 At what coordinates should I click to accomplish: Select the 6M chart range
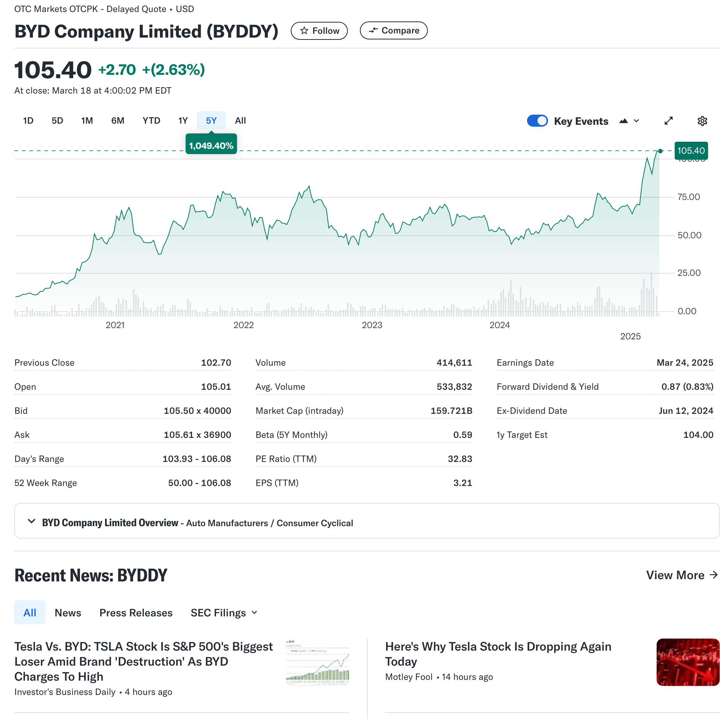(118, 120)
